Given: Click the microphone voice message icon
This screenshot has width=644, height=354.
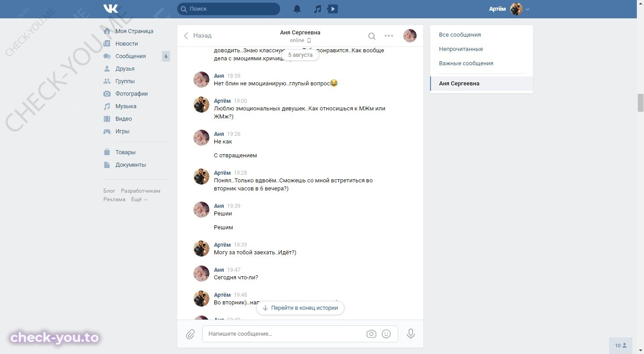Looking at the screenshot, I should click(410, 334).
